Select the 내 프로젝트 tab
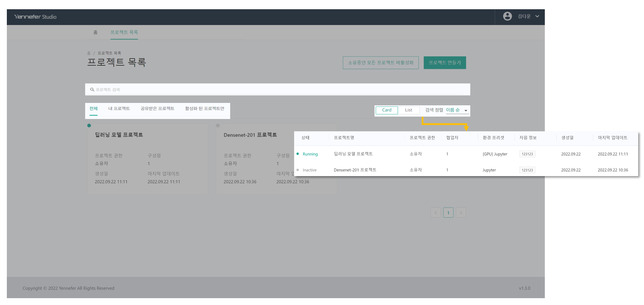The width and height of the screenshot is (644, 305). coord(119,109)
